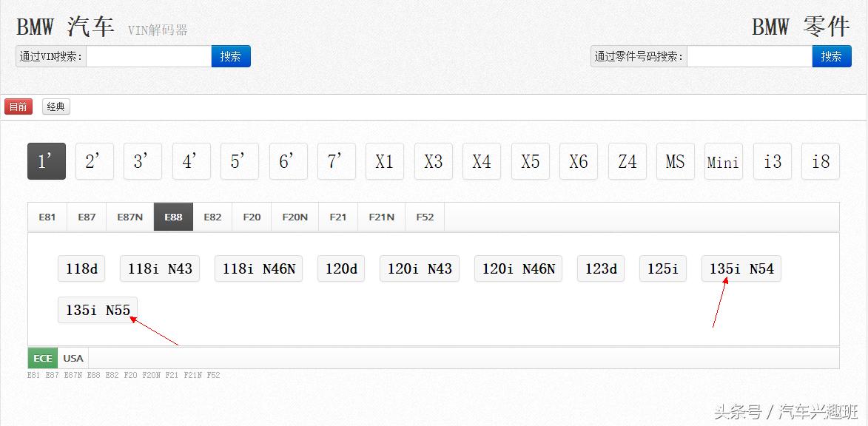Viewport: 868px width, 426px height.
Task: Open the Z4 series tile
Action: pos(628,161)
